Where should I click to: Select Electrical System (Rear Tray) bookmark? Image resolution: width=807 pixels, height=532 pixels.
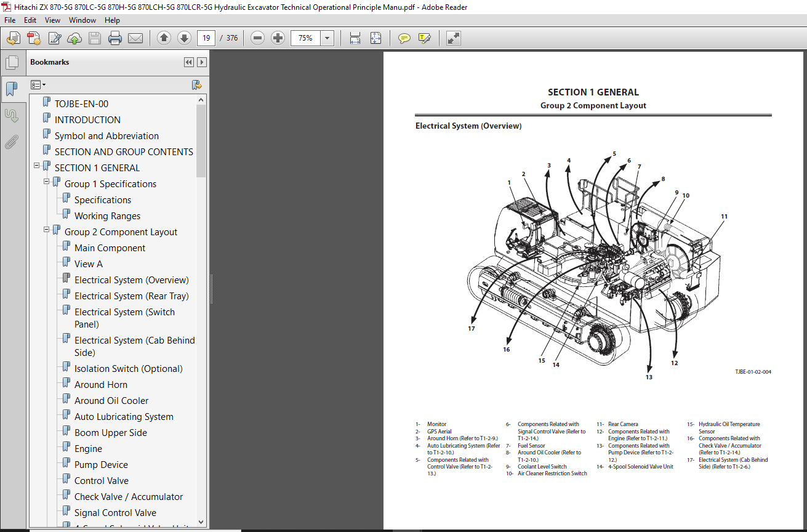131,296
